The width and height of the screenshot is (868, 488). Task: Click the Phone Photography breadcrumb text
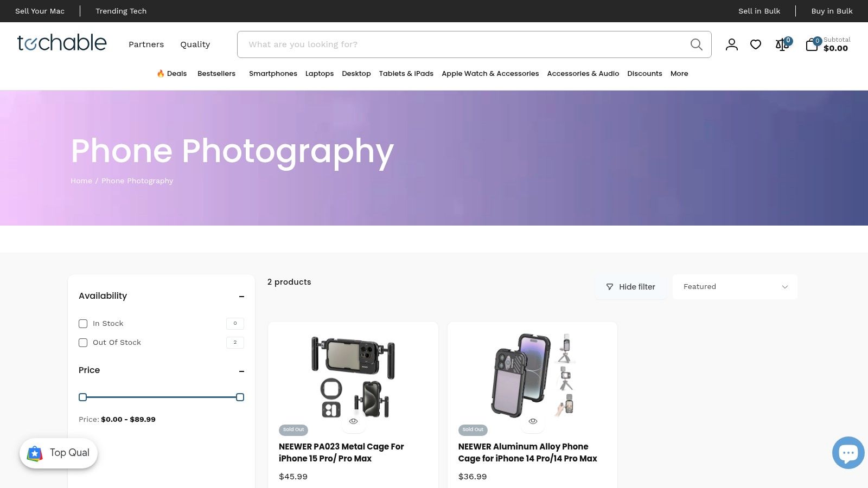point(137,181)
